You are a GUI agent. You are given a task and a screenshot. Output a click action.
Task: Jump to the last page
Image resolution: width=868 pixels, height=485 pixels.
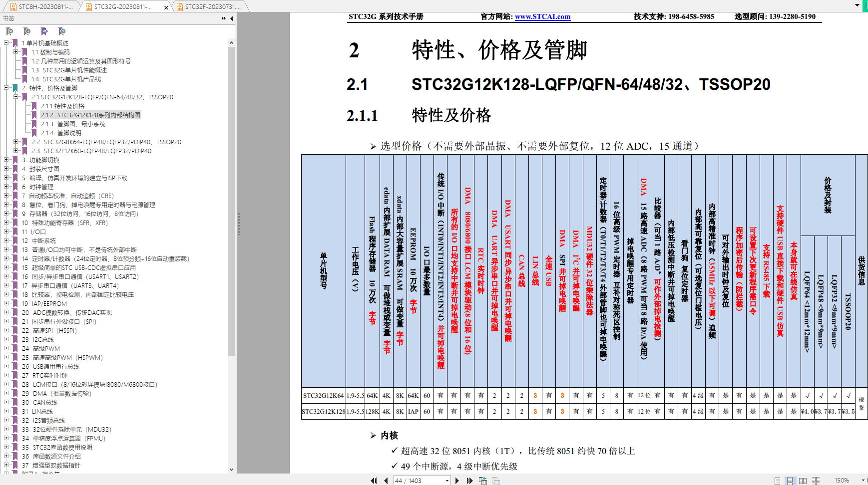coord(469,481)
